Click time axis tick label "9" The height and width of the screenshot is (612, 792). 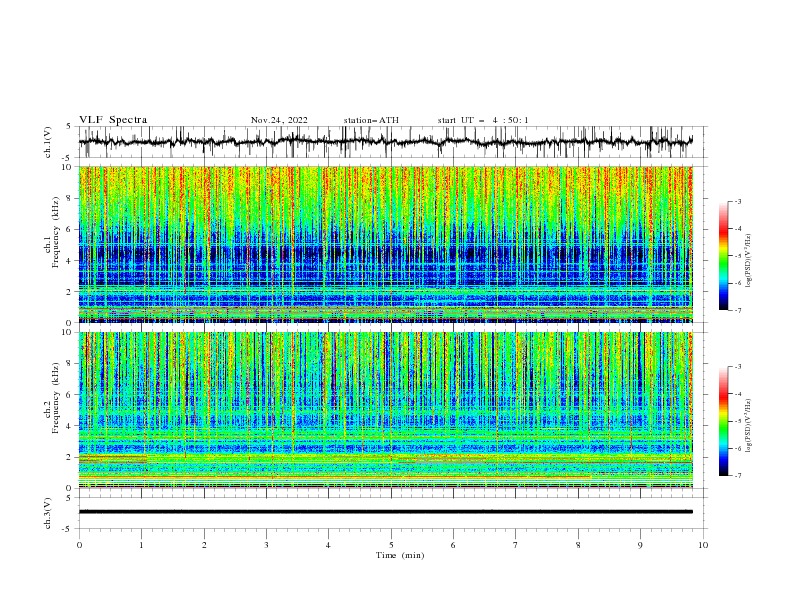point(640,545)
